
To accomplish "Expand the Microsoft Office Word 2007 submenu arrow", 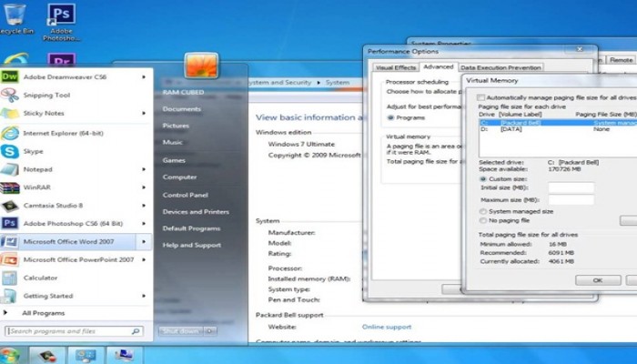I will 145,241.
